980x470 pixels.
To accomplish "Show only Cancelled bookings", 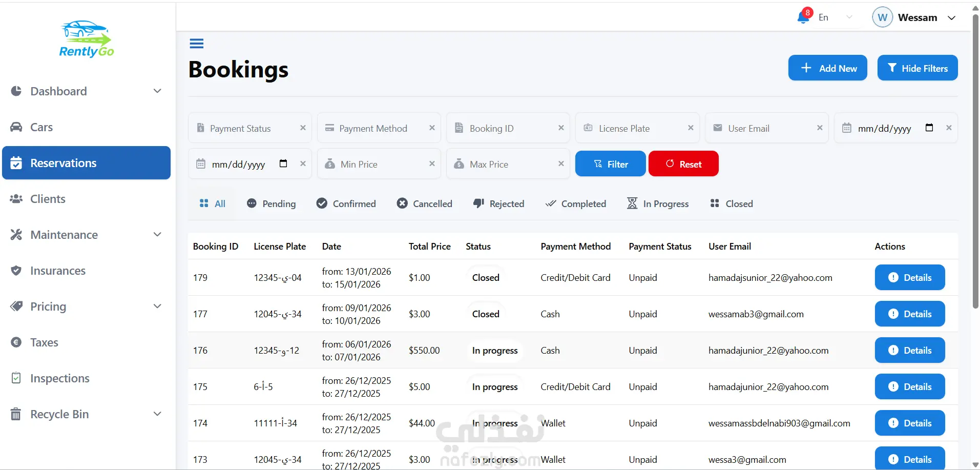I will click(425, 204).
